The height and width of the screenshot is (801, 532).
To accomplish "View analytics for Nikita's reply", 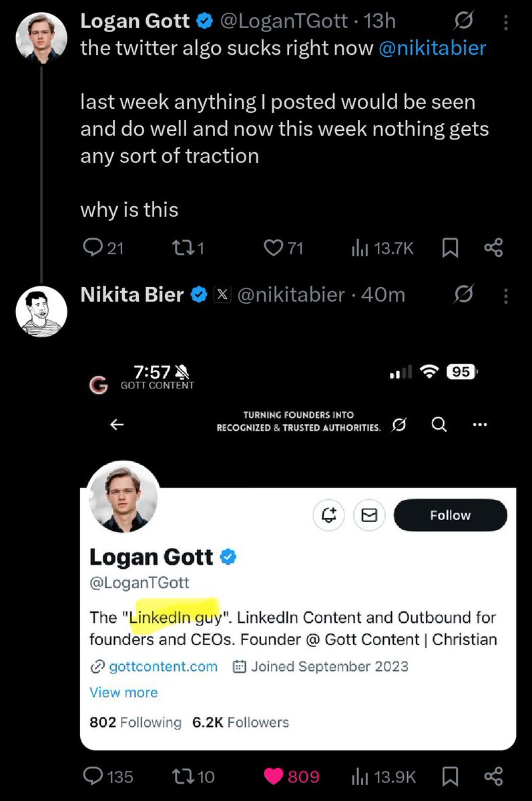I will tap(384, 776).
